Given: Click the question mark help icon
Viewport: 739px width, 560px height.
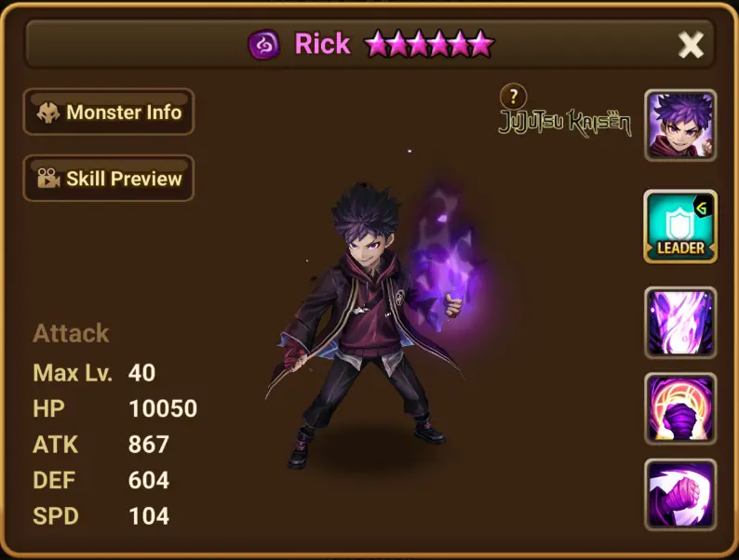Looking at the screenshot, I should point(513,96).
